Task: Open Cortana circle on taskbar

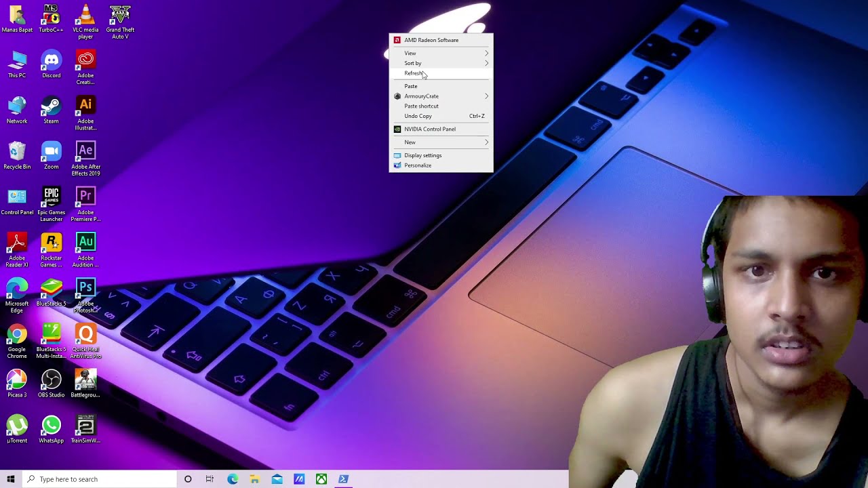Action: pyautogui.click(x=188, y=479)
